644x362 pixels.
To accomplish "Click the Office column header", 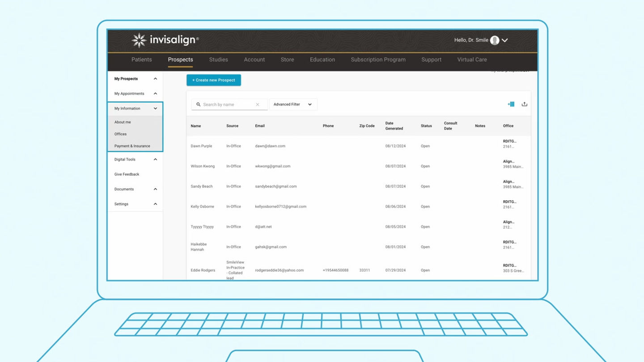I will (x=508, y=126).
